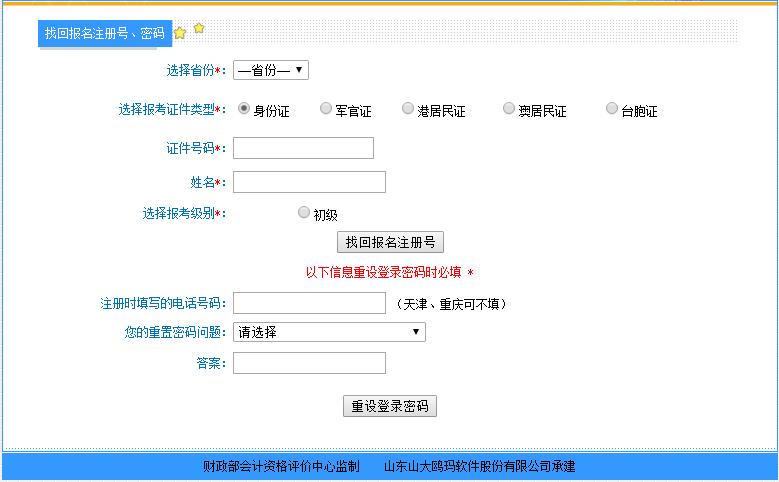779x482 pixels.
Task: Click the 财政部会计资格评价中心监制 footer text
Action: pos(280,466)
